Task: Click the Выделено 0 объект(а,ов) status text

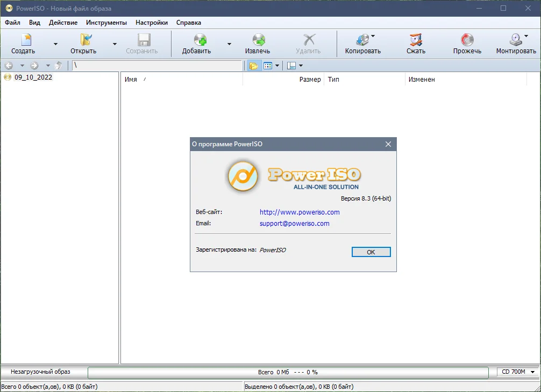Action: click(299, 387)
